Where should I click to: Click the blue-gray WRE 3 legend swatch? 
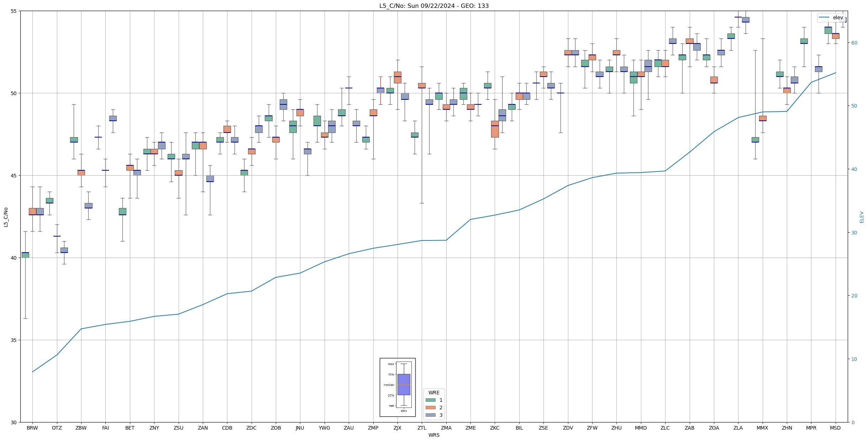(x=430, y=415)
